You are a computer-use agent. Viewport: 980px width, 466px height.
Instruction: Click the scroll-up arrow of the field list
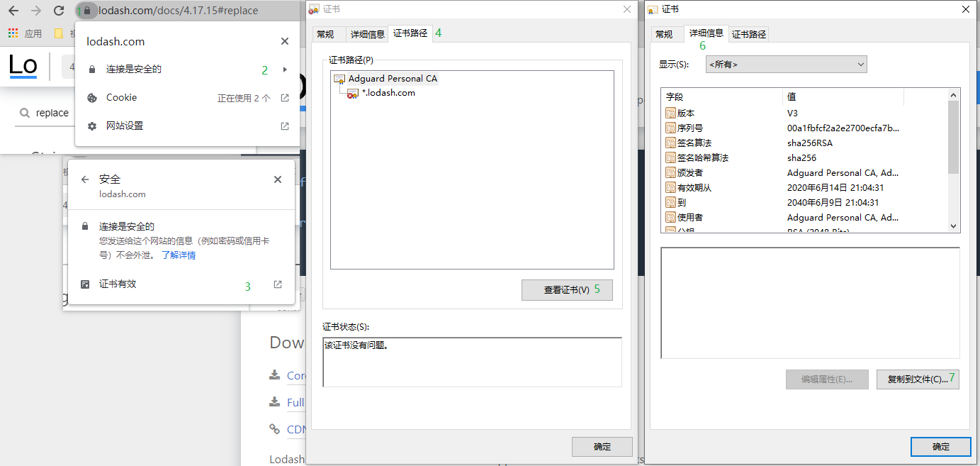[953, 95]
